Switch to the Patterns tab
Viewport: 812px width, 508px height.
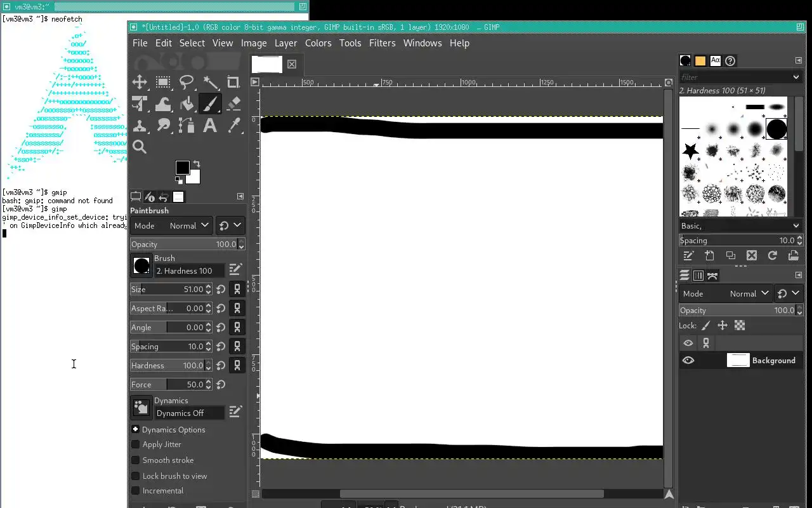pyautogui.click(x=700, y=61)
